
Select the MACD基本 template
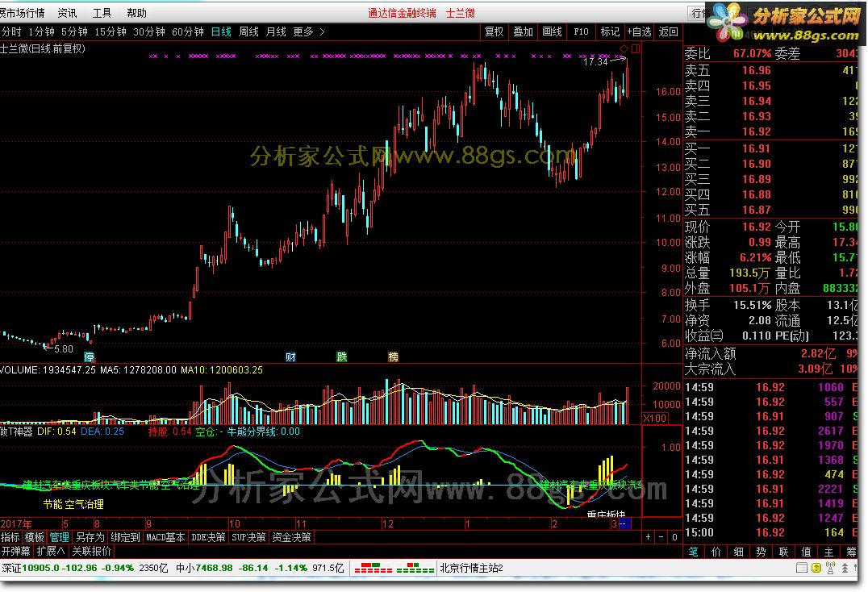pos(165,537)
